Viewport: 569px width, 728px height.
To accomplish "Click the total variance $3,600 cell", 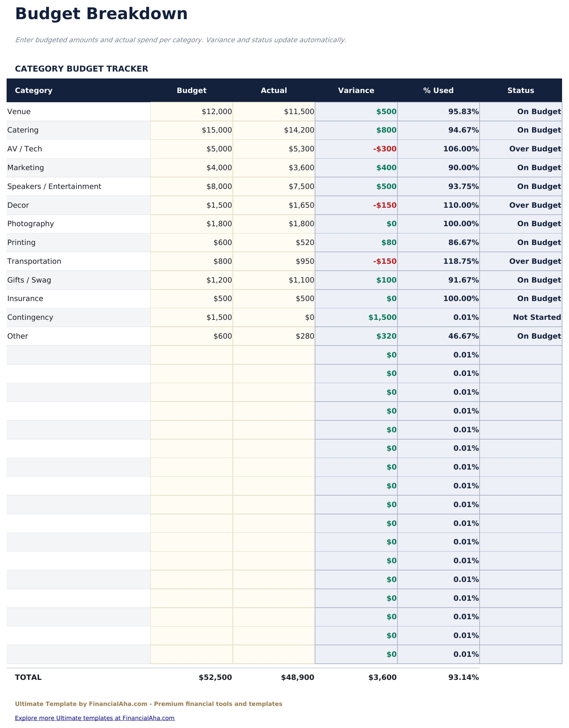I will (x=382, y=677).
